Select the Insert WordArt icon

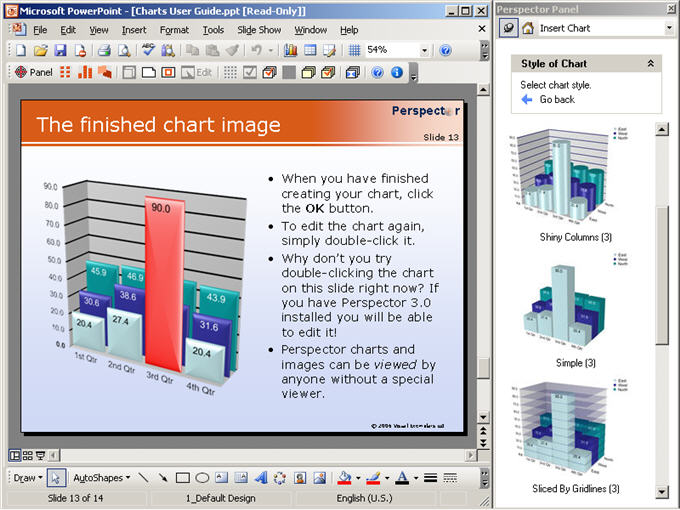point(260,478)
